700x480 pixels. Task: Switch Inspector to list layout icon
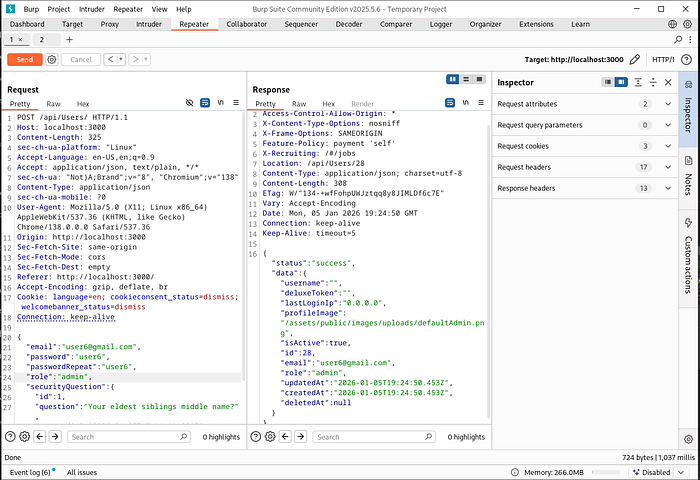point(608,82)
